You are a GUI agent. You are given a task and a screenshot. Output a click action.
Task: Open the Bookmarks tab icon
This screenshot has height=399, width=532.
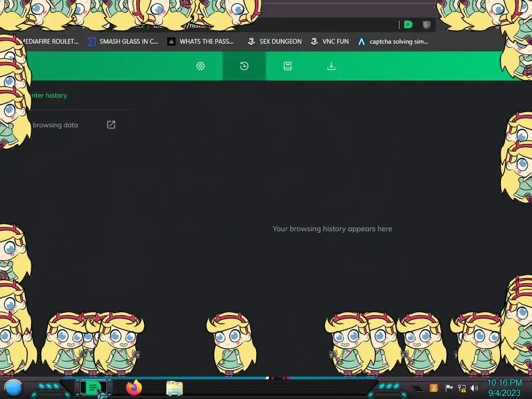coord(288,66)
